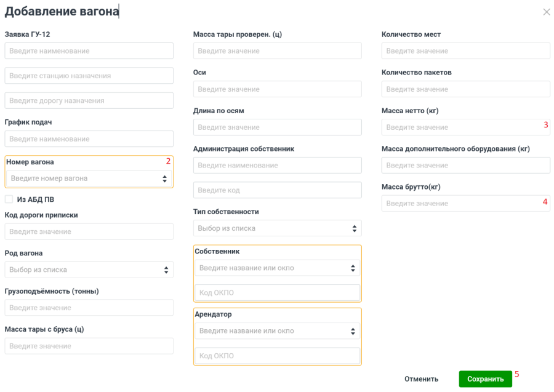Focus the Заявка ГУ-12 name field

point(89,51)
